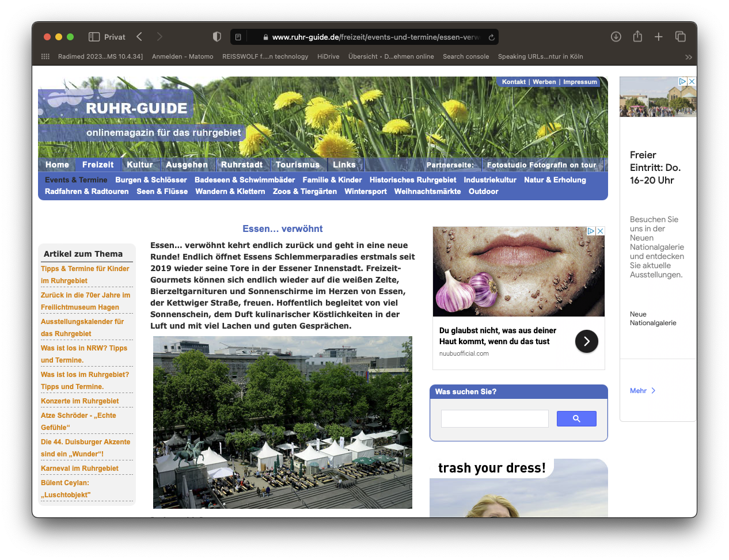
Task: Close the garlic ad with the X
Action: (600, 231)
